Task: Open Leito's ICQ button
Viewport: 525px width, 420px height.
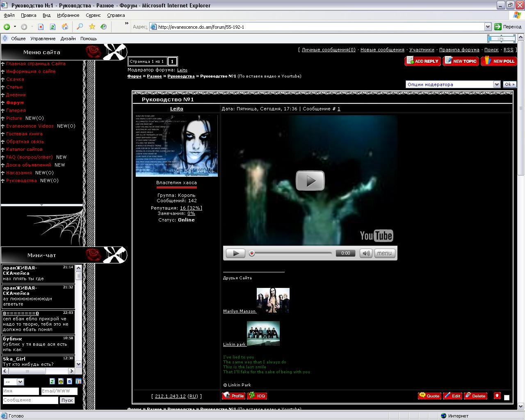Action: (257, 396)
